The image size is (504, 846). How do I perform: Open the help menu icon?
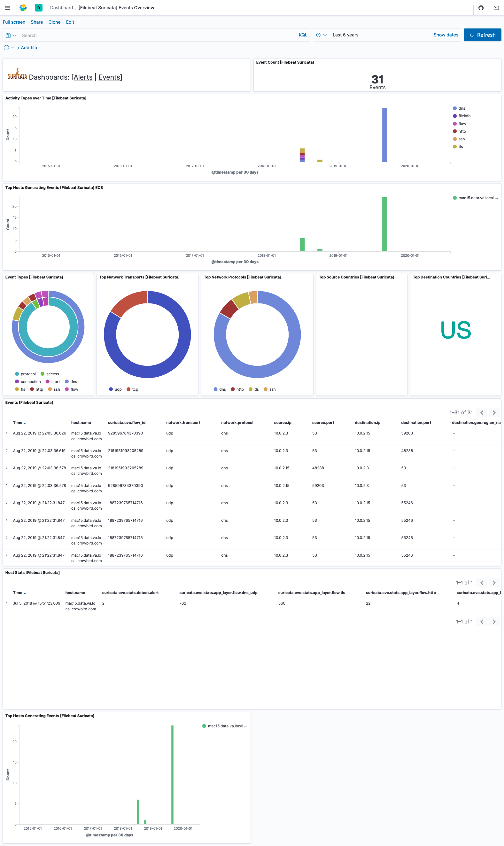click(481, 7)
